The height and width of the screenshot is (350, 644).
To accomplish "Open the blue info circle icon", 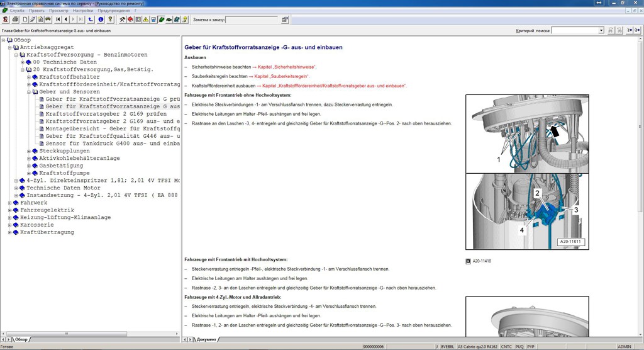I will point(101,20).
